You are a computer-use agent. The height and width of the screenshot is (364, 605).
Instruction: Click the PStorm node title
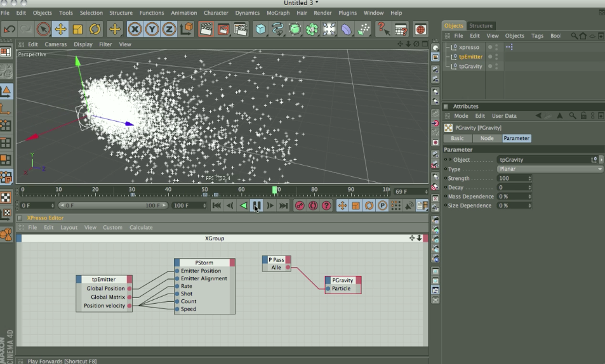click(x=204, y=263)
